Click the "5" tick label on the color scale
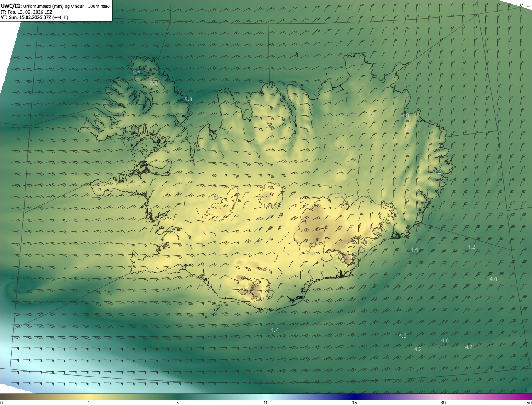532x406 pixels. [x=177, y=403]
